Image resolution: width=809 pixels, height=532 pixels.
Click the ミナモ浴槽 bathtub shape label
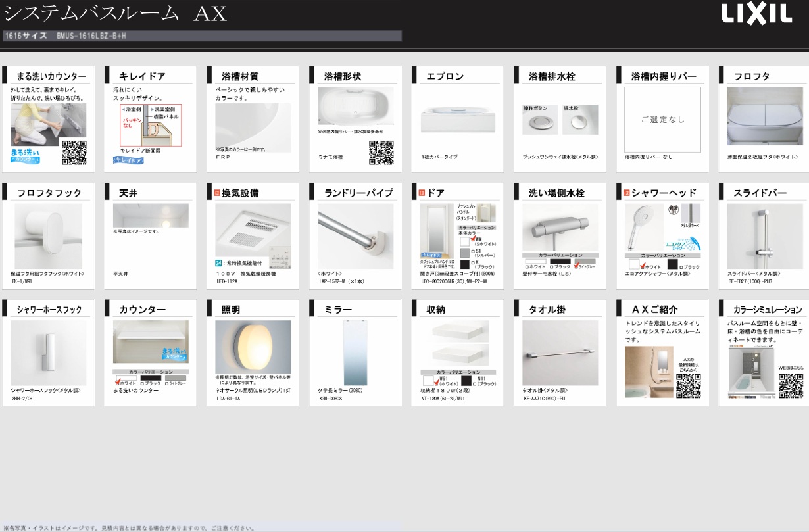click(330, 157)
